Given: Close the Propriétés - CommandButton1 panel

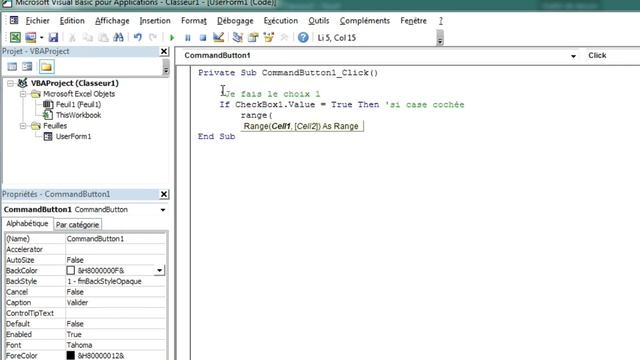Looking at the screenshot, I should click(x=164, y=194).
